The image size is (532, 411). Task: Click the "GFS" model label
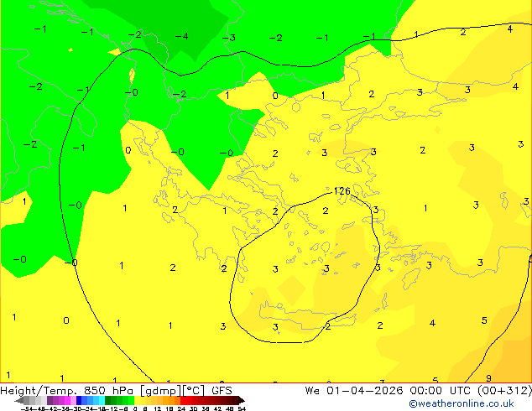point(222,391)
